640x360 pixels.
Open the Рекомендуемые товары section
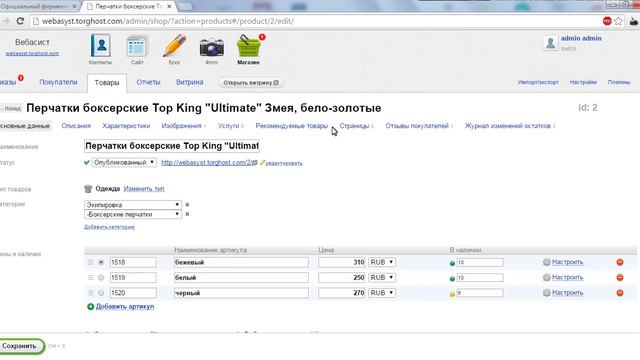click(292, 126)
